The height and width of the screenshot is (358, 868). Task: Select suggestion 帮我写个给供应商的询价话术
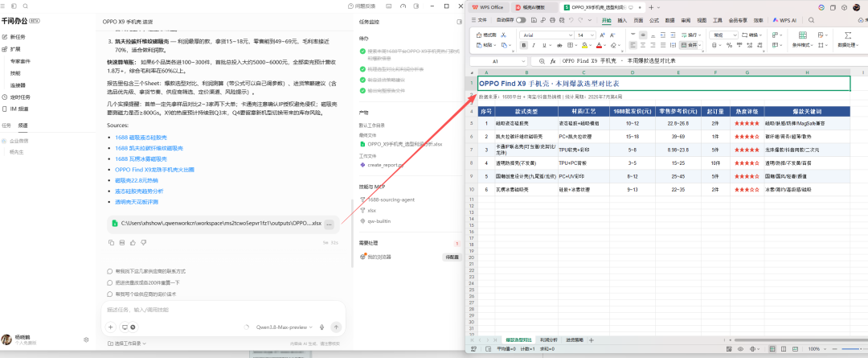[x=141, y=294]
